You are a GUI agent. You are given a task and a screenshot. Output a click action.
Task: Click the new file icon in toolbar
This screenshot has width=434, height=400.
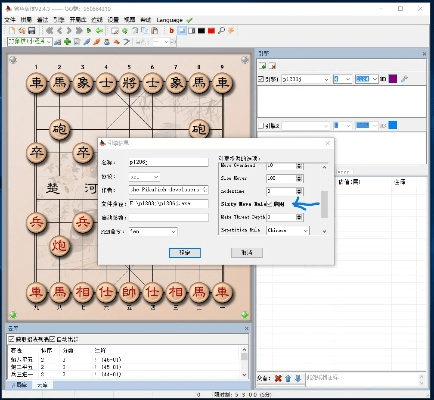(x=12, y=31)
